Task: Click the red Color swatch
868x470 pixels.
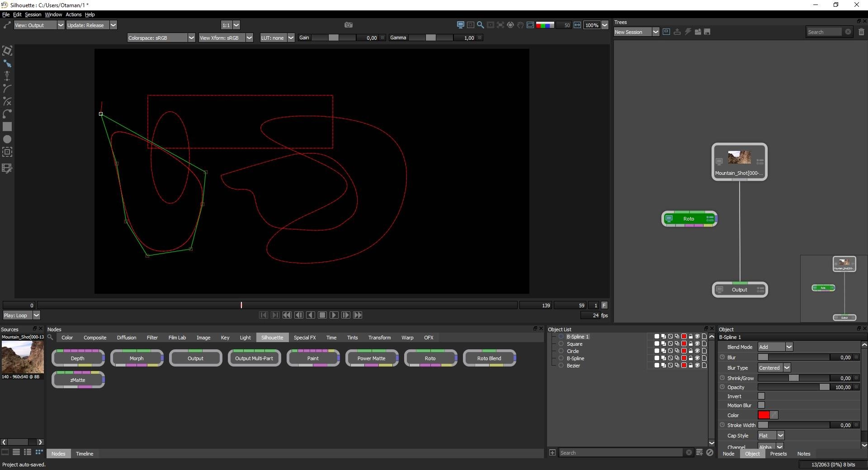Action: tap(764, 415)
